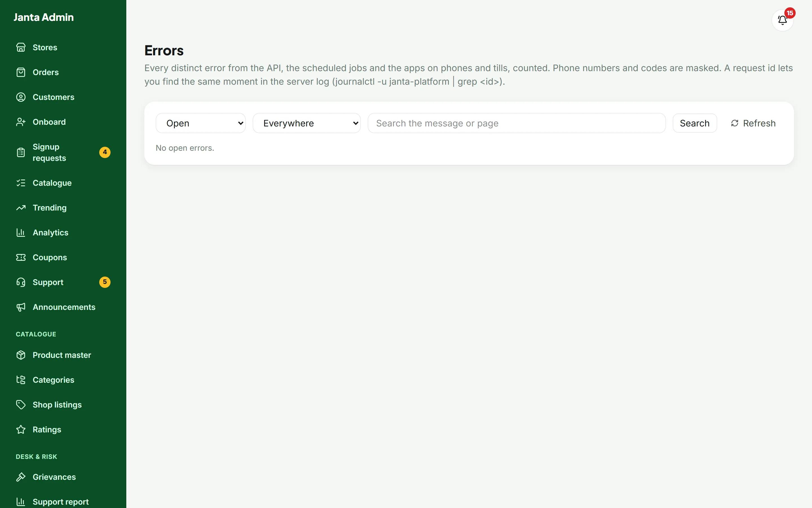
Task: Go to Stores page
Action: point(63,47)
